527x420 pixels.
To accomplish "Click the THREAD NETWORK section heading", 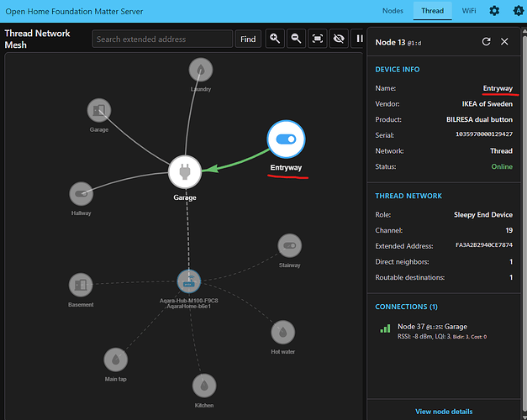I will [408, 196].
